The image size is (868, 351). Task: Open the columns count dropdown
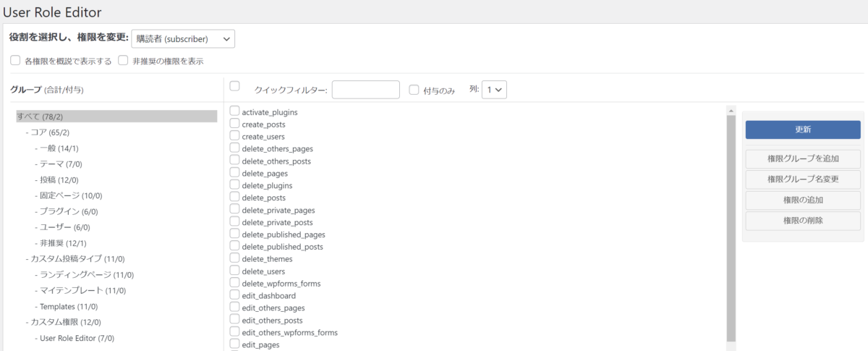495,90
